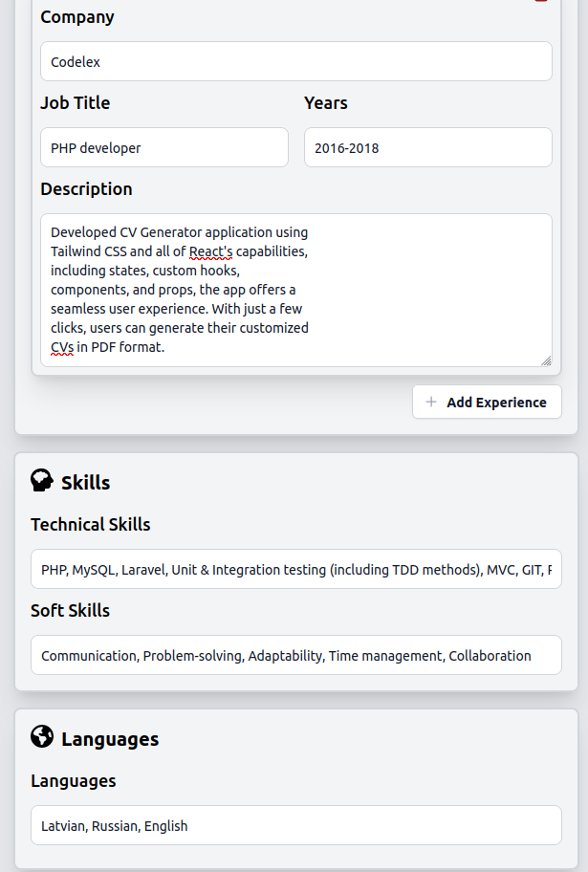Click the underlined word CVs in Description
This screenshot has width=588, height=872.
pos(62,347)
